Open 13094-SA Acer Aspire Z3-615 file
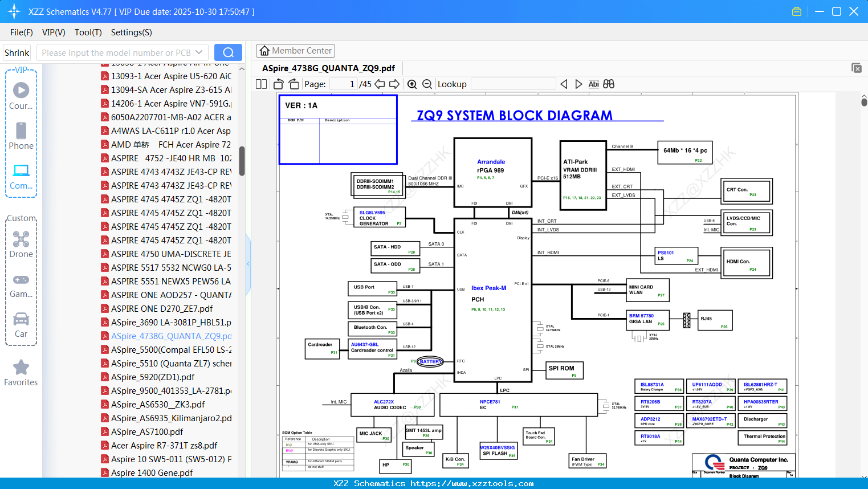 point(166,89)
